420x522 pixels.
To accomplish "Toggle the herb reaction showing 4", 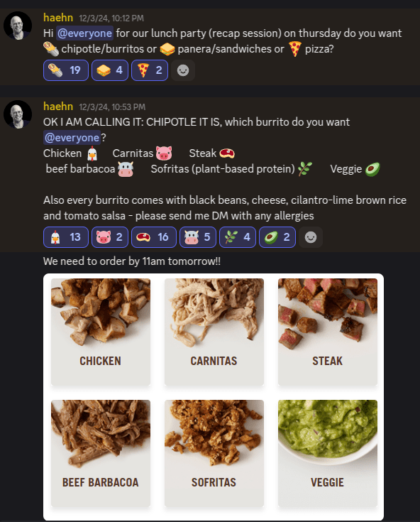I will [x=238, y=237].
